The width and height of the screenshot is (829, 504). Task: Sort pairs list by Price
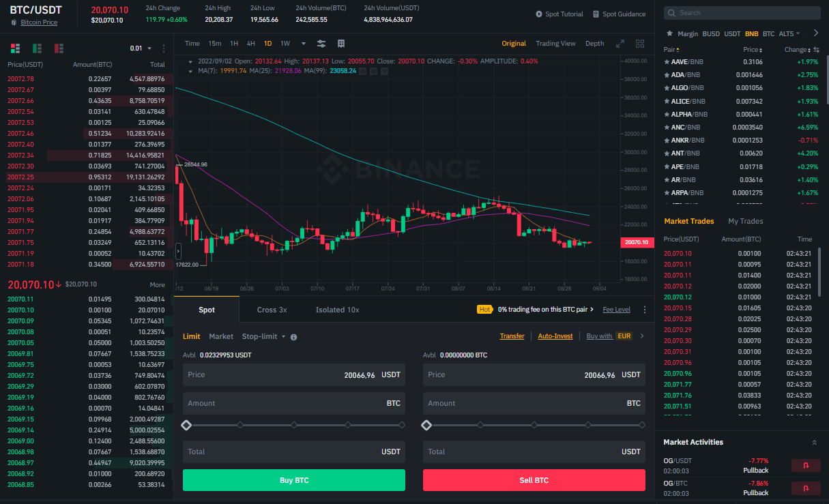click(x=753, y=50)
